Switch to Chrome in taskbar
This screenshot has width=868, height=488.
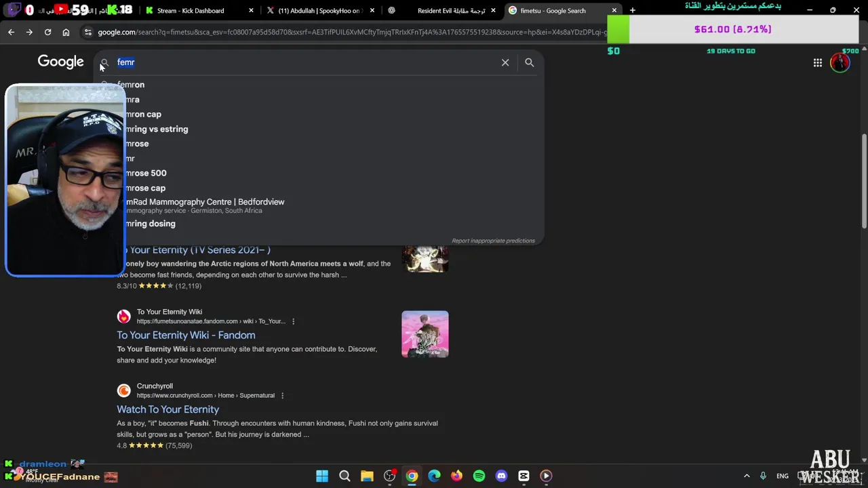pos(412,476)
